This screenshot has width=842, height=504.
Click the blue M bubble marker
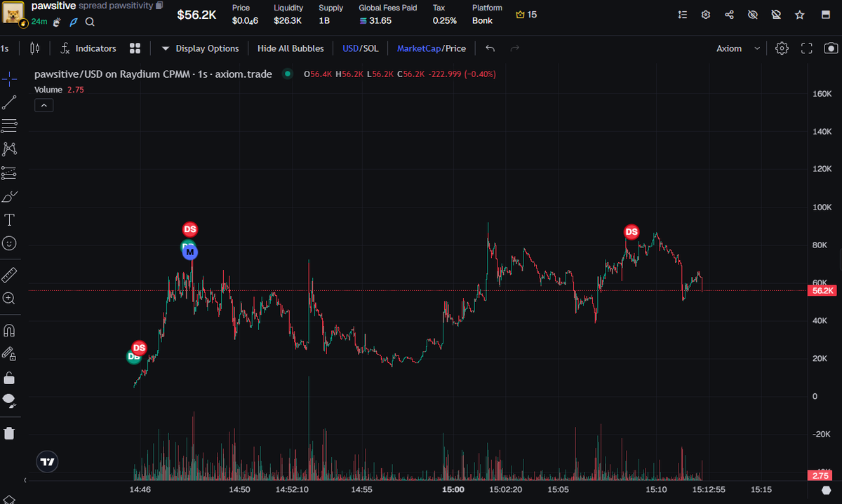[190, 252]
